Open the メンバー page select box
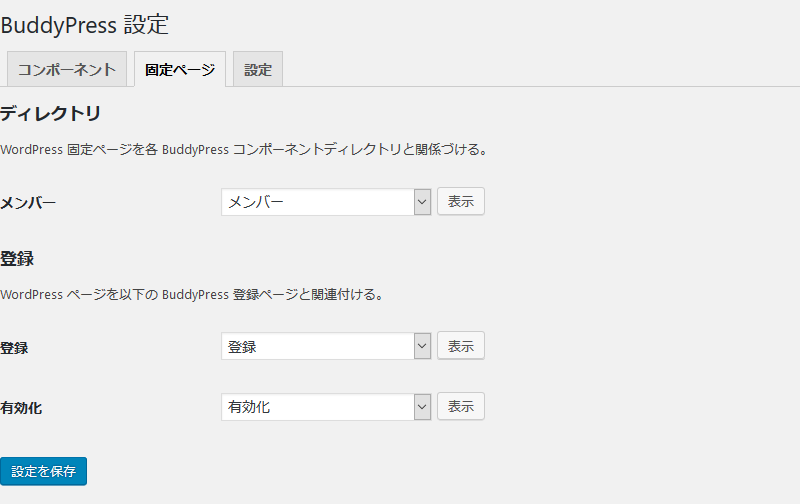 [326, 202]
